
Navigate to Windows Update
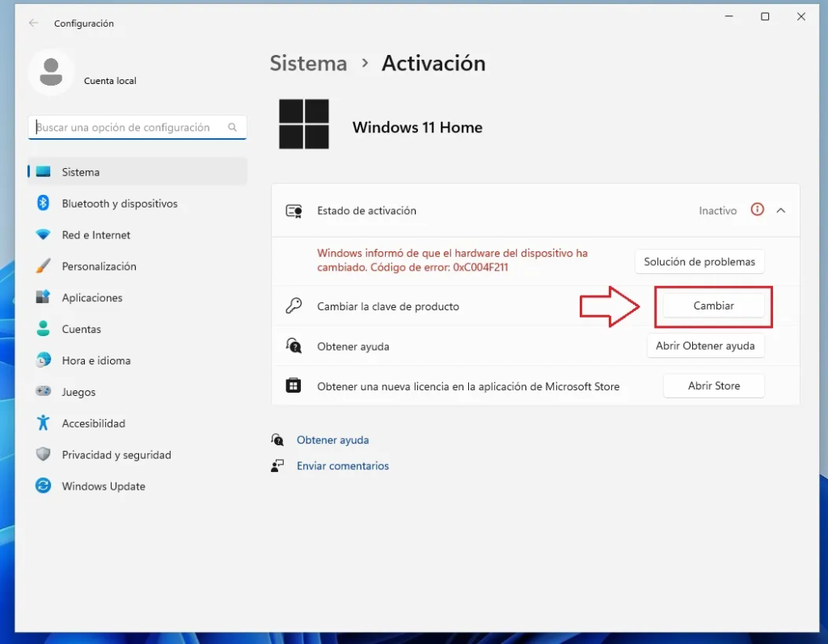point(137,486)
